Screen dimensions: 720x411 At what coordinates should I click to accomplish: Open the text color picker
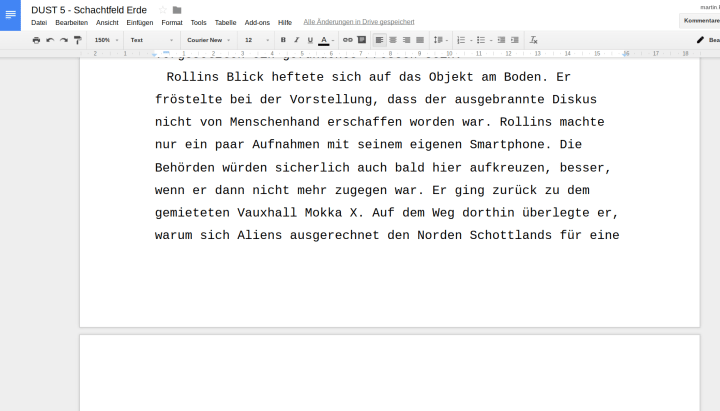(324, 40)
